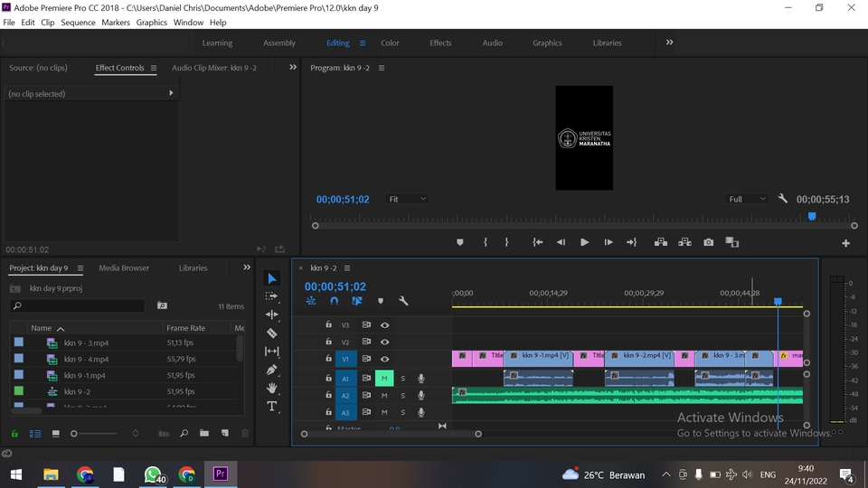Select kkn 9 - 4.mp4 in project

[86, 359]
